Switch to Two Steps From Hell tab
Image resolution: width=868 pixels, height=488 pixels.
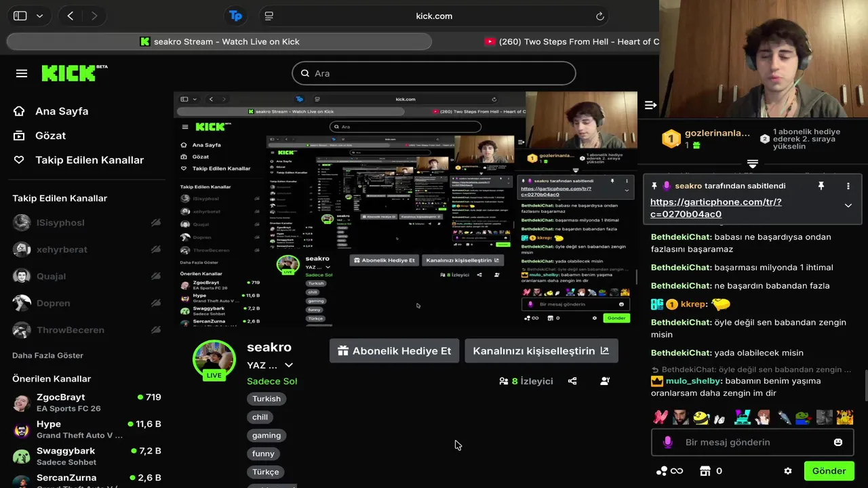point(572,41)
